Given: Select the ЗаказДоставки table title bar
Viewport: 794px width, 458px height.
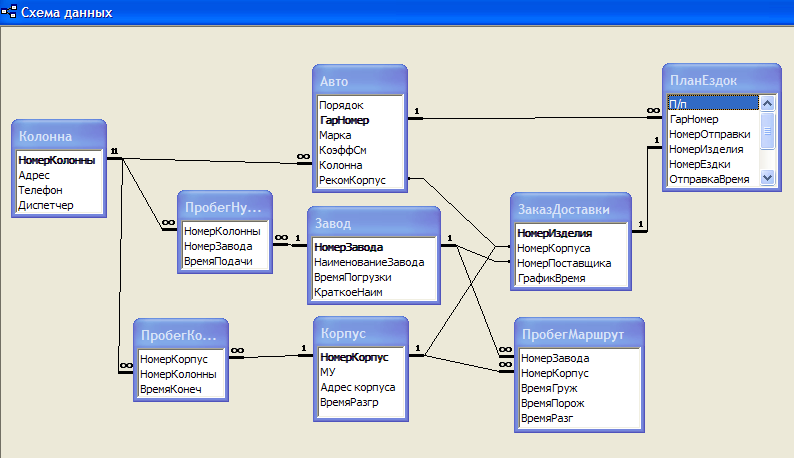Looking at the screenshot, I should click(571, 209).
